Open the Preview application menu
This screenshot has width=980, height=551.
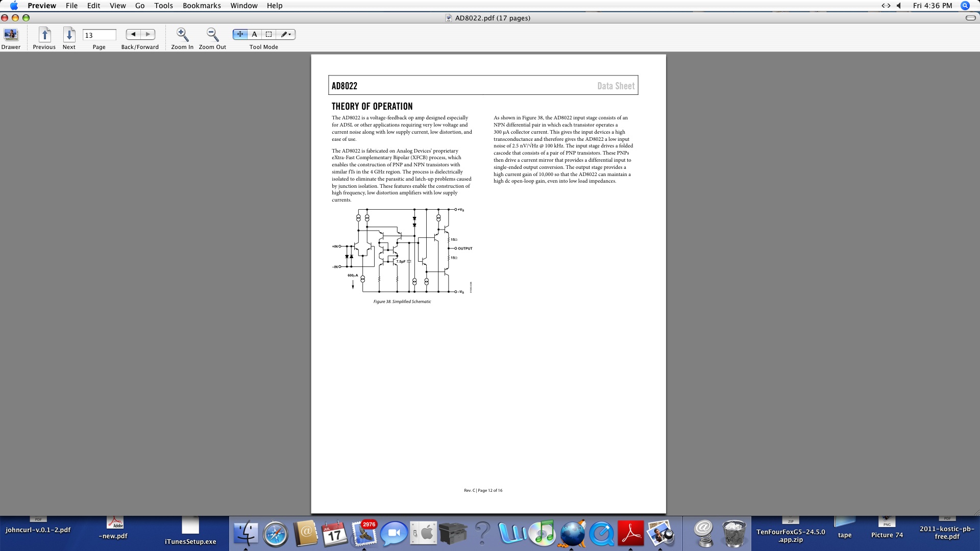pos(42,6)
